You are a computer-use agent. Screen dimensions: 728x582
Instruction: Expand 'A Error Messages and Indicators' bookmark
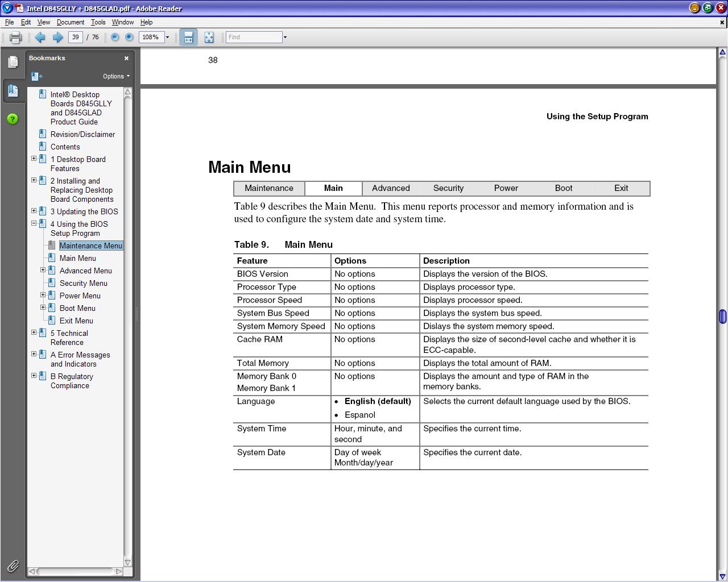tap(34, 354)
